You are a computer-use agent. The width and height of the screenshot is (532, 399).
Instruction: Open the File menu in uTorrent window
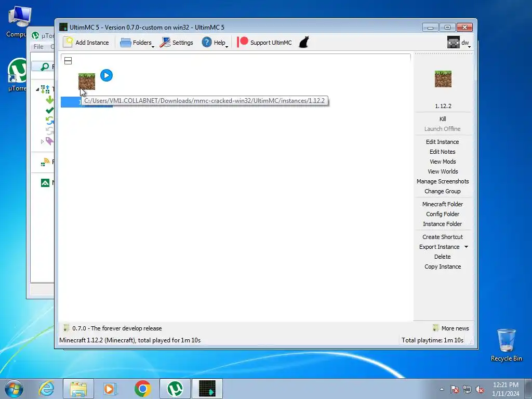click(x=38, y=46)
